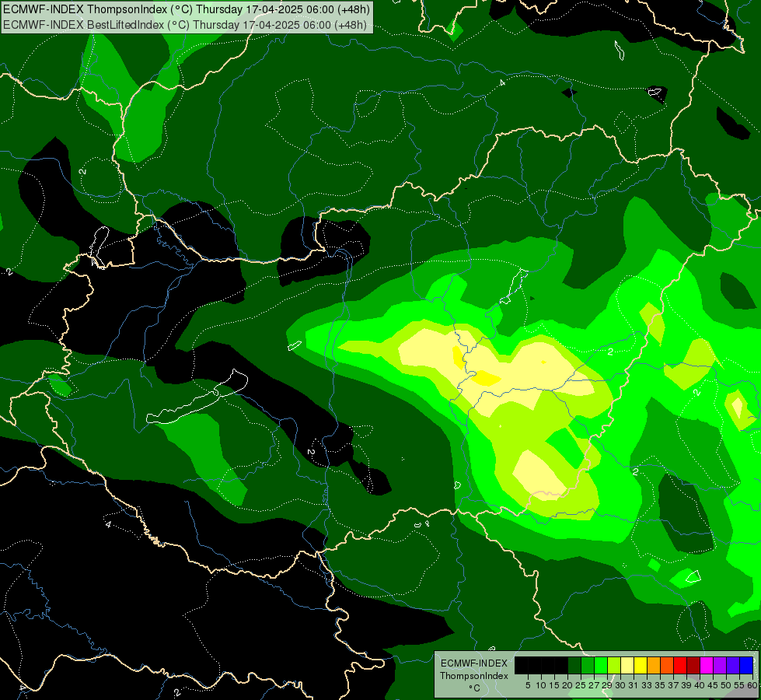Click the legend label ThompsonIndex
Screen dimensions: 761x700
(474, 676)
